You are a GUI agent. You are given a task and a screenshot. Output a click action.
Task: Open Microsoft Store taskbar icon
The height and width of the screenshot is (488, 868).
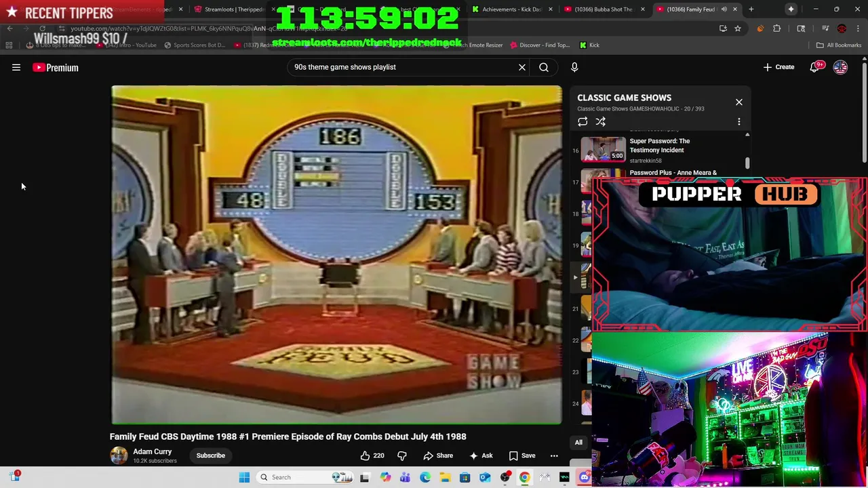tap(465, 477)
